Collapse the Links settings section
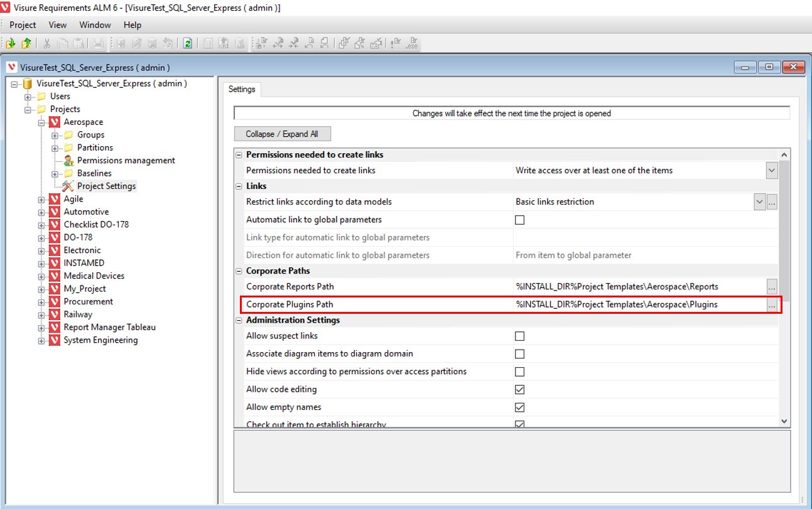 click(239, 186)
